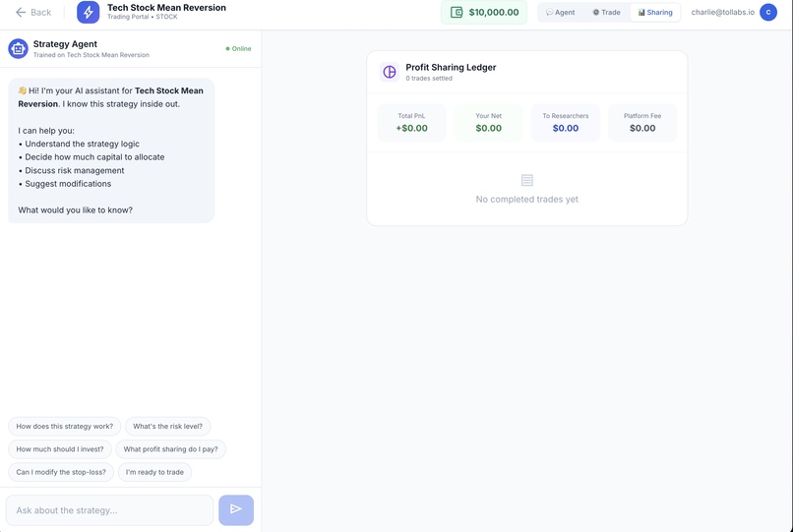Select the Sharing tab
793x532 pixels.
coord(655,12)
